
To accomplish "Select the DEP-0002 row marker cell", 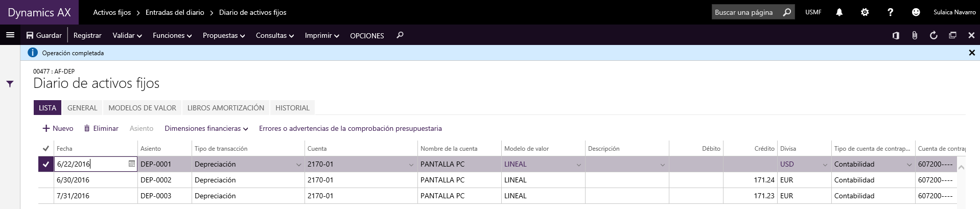I will pos(46,180).
